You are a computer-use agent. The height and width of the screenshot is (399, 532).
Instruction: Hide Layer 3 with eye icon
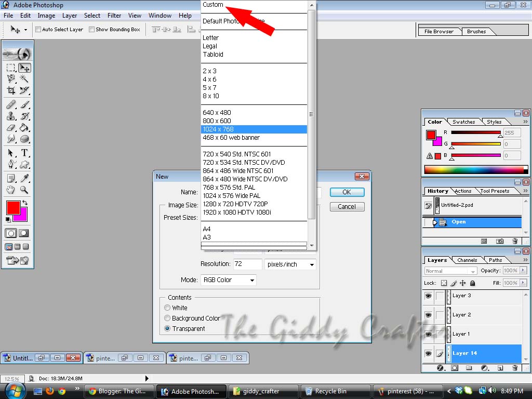click(x=428, y=296)
